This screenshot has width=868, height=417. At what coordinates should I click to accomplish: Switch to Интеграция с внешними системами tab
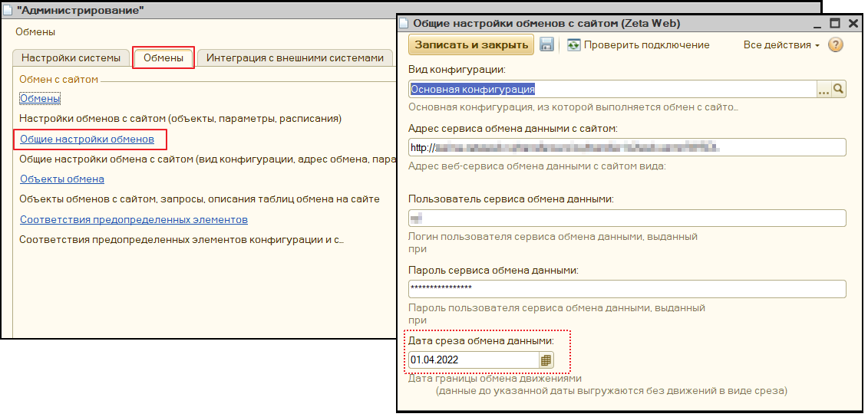[x=295, y=58]
